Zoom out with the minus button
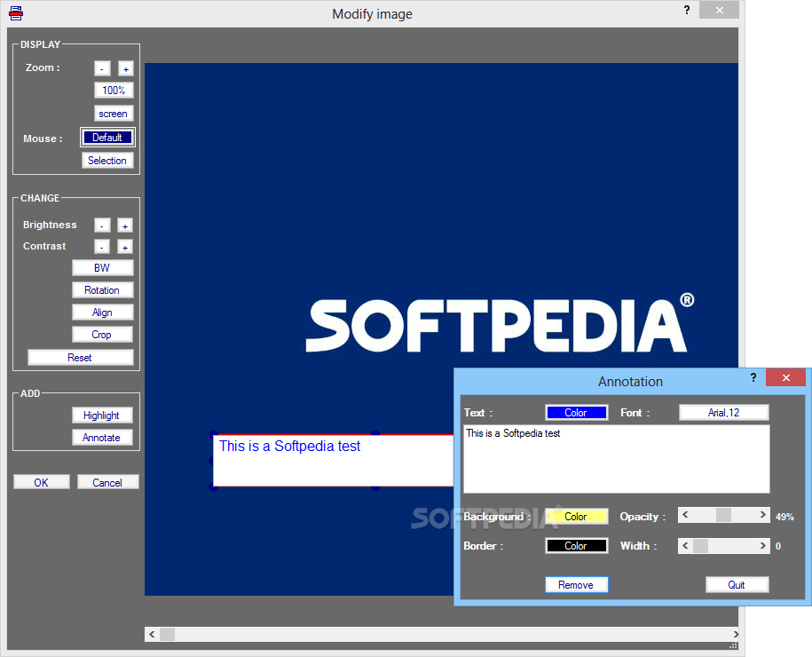This screenshot has width=812, height=657. point(102,68)
